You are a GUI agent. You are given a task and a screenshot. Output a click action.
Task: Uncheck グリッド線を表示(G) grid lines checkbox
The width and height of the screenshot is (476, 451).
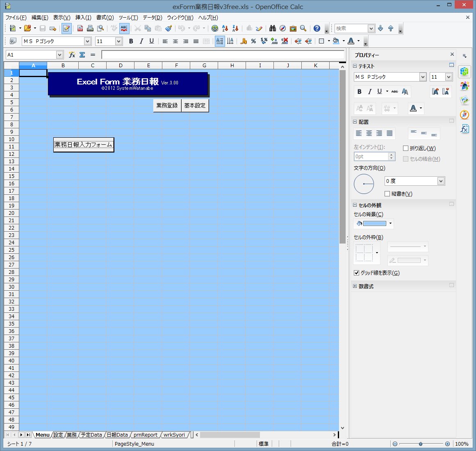click(357, 273)
